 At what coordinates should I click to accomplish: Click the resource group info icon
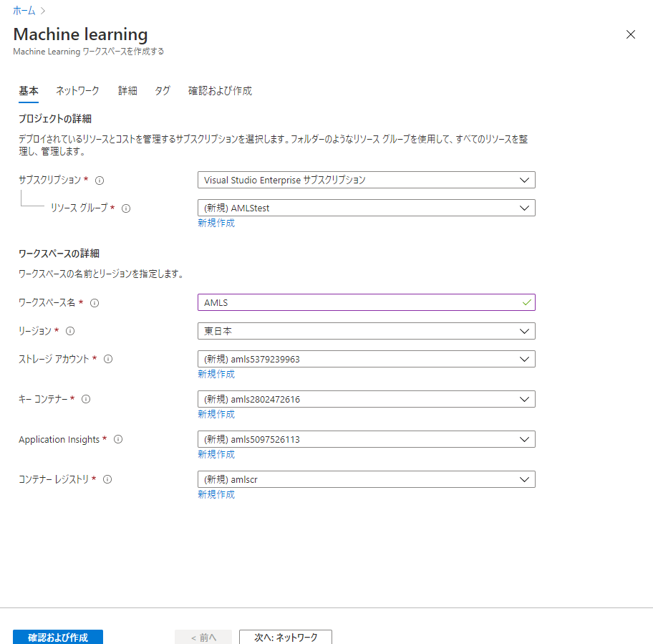125,208
